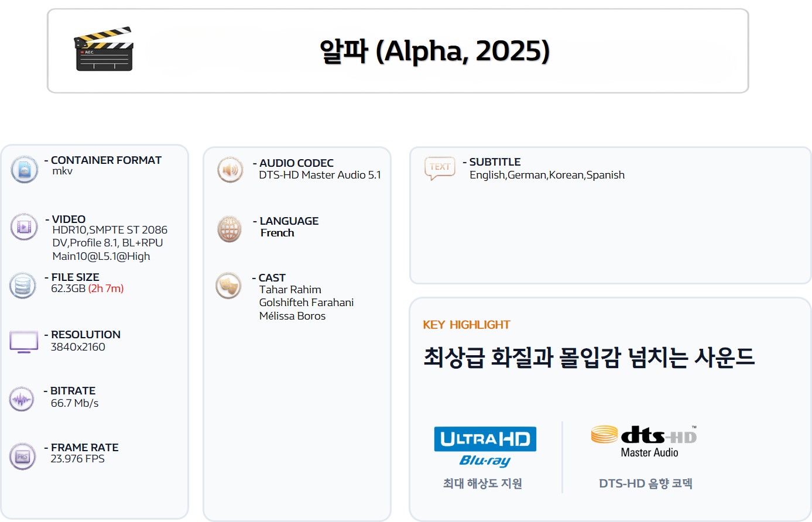
Task: Click DTS-HD Master Audio 5.1 text
Action: click(x=320, y=175)
